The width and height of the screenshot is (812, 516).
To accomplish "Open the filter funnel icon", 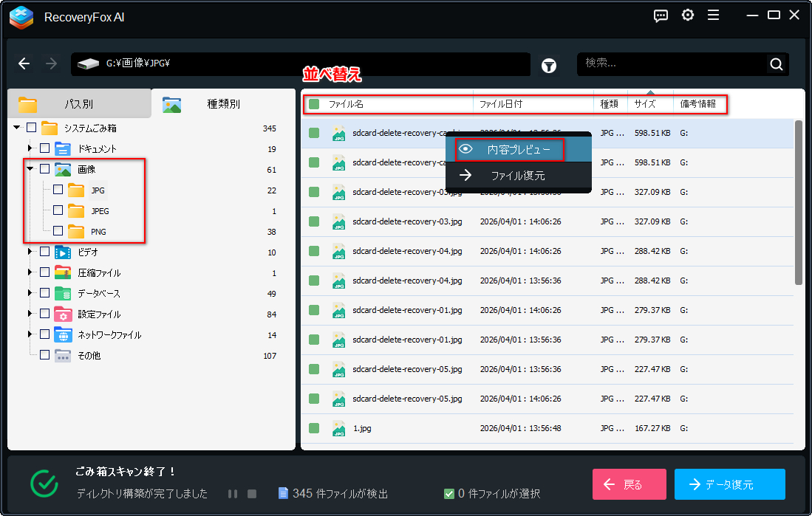I will pos(549,65).
